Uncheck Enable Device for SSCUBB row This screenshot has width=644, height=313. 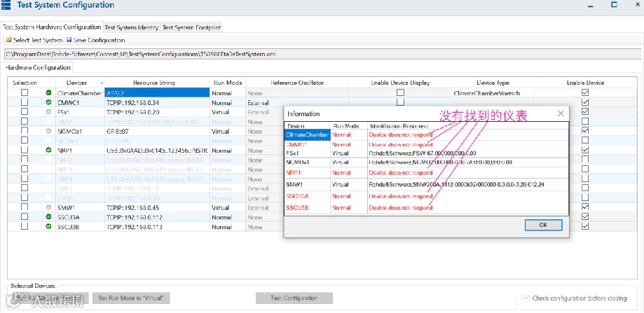[x=585, y=226]
